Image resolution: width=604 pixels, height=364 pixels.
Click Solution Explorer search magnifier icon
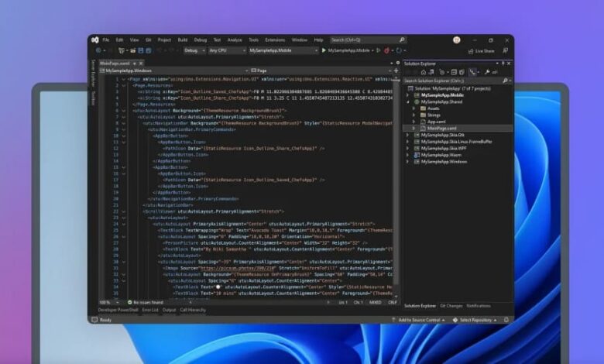[x=505, y=81]
